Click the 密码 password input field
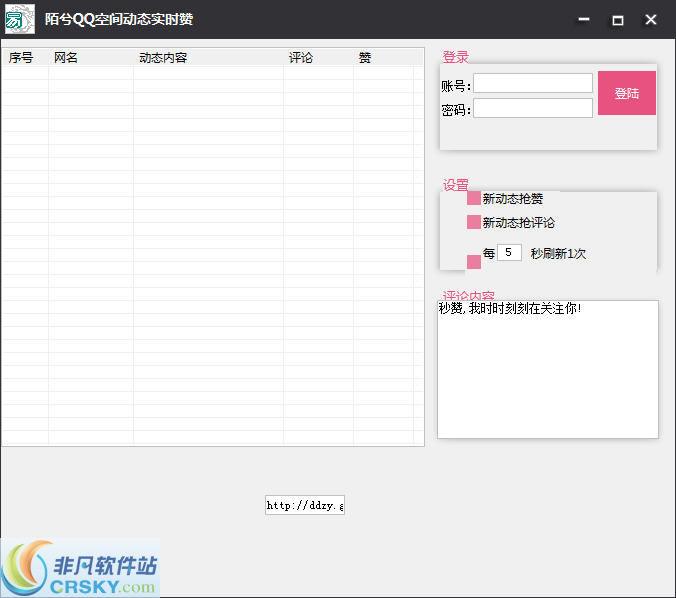This screenshot has width=676, height=598. 533,108
